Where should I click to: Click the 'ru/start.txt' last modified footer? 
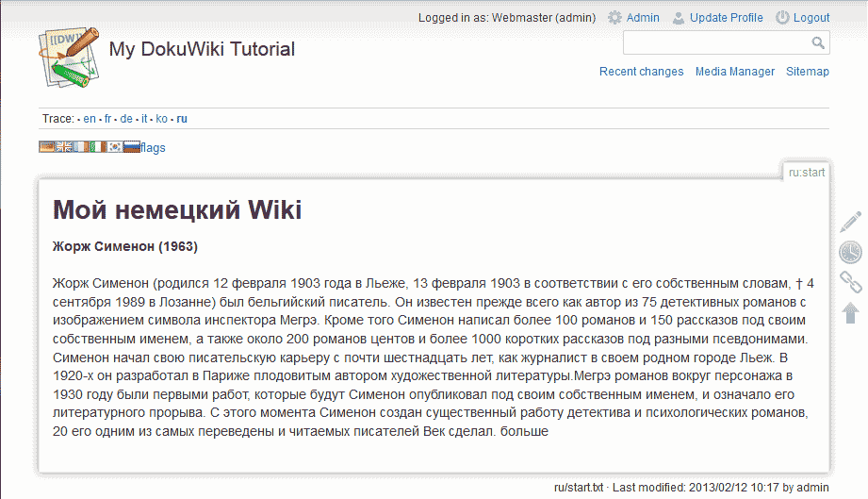pyautogui.click(x=692, y=488)
